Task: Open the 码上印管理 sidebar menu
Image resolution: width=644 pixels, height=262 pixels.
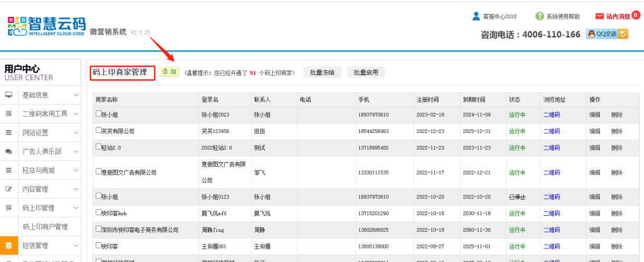Action: click(x=39, y=208)
